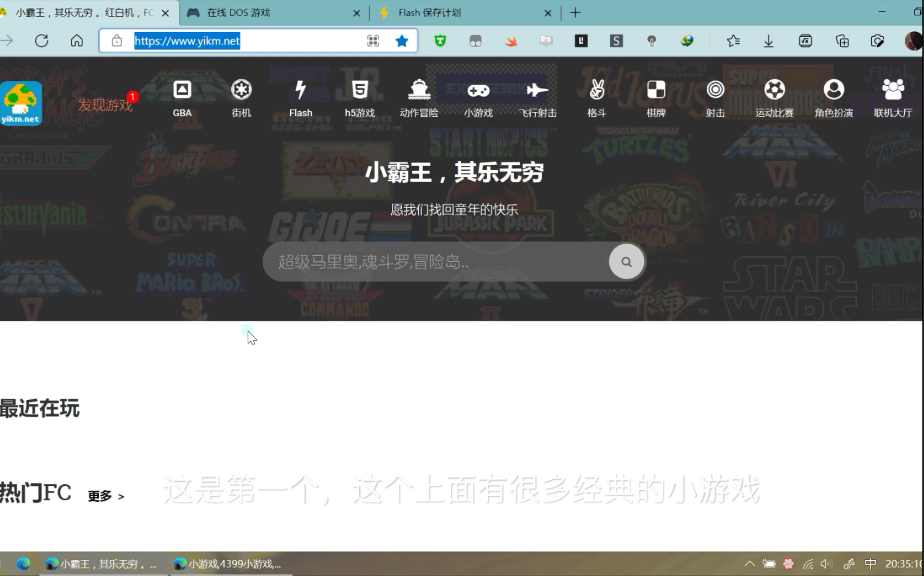
Task: Open the 飞行射击 category
Action: [x=538, y=99]
